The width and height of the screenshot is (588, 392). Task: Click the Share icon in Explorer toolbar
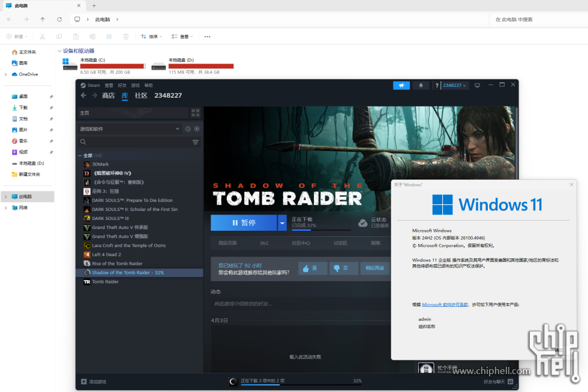109,37
